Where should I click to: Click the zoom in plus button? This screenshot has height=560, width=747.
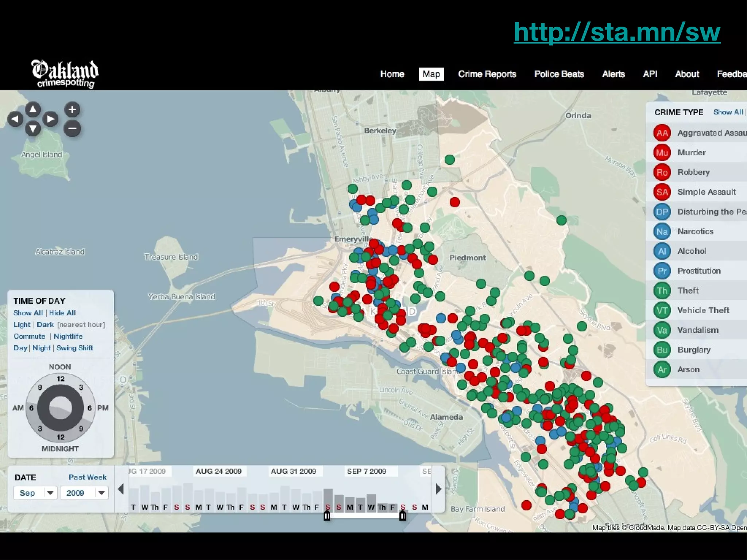[72, 109]
